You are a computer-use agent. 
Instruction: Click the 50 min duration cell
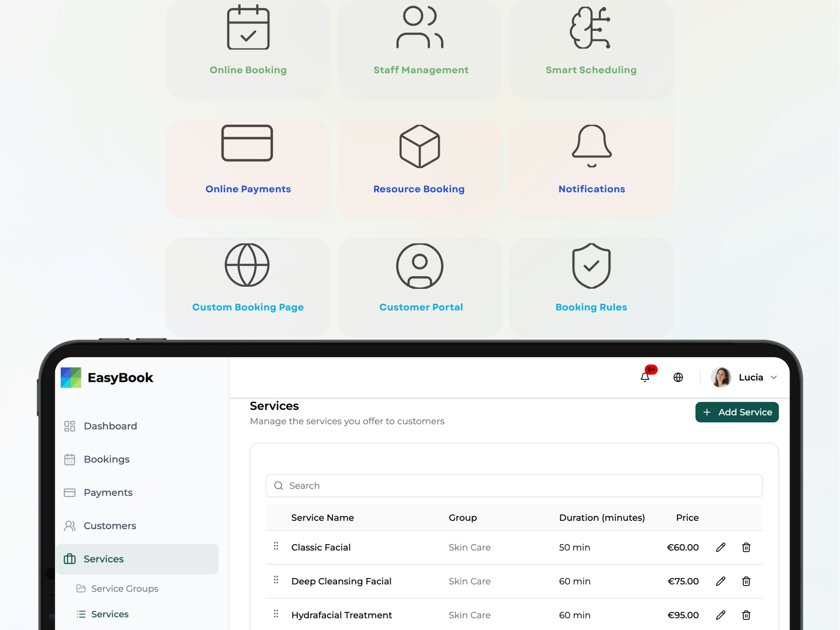pos(574,547)
